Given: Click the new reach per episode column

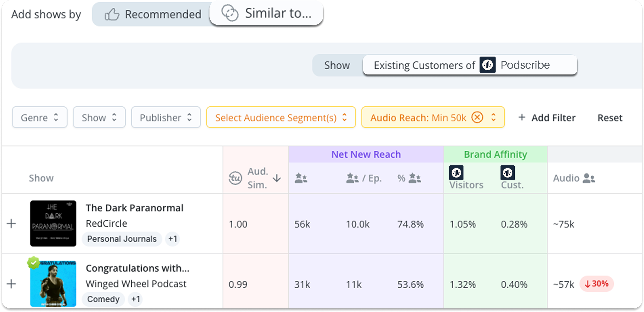Looking at the screenshot, I should click(x=363, y=178).
